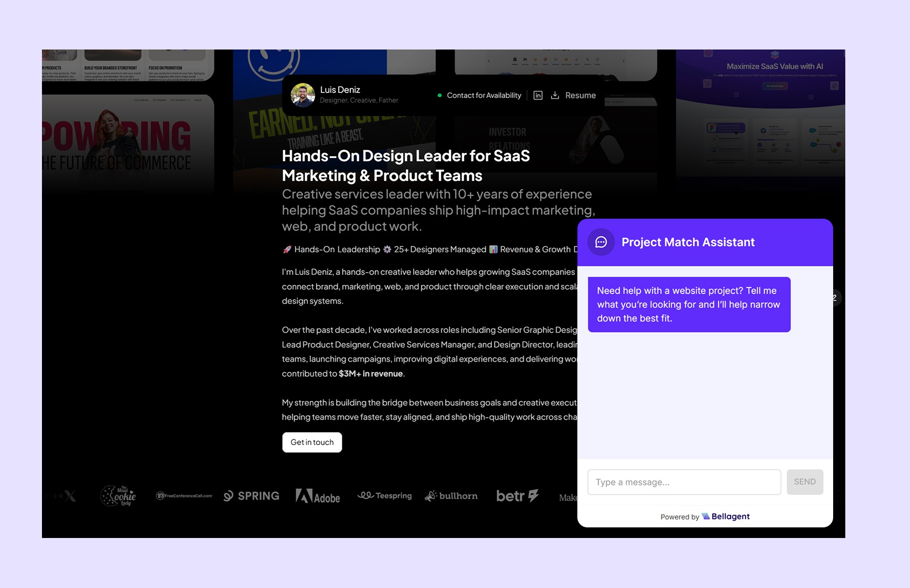
Task: Focus the Type a message input
Action: pyautogui.click(x=684, y=482)
